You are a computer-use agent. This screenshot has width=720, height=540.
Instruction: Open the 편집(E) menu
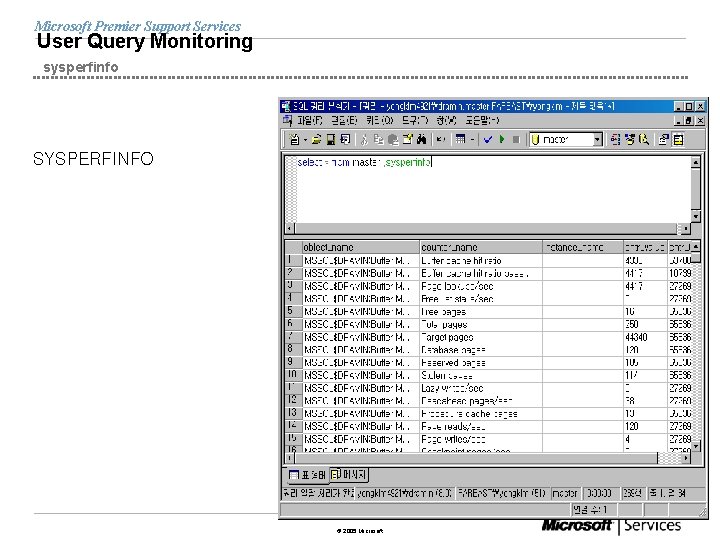point(344,121)
